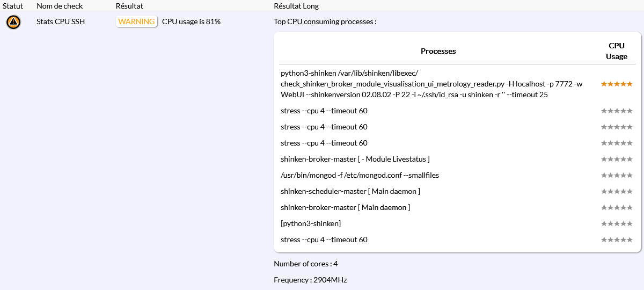Click star rating of the bottom stress process
This screenshot has width=644, height=290.
(617, 240)
